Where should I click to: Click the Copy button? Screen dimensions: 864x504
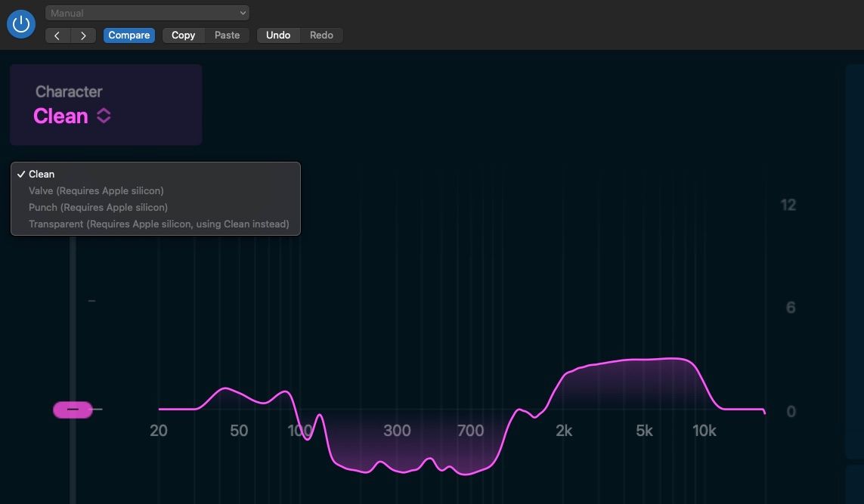click(x=183, y=35)
